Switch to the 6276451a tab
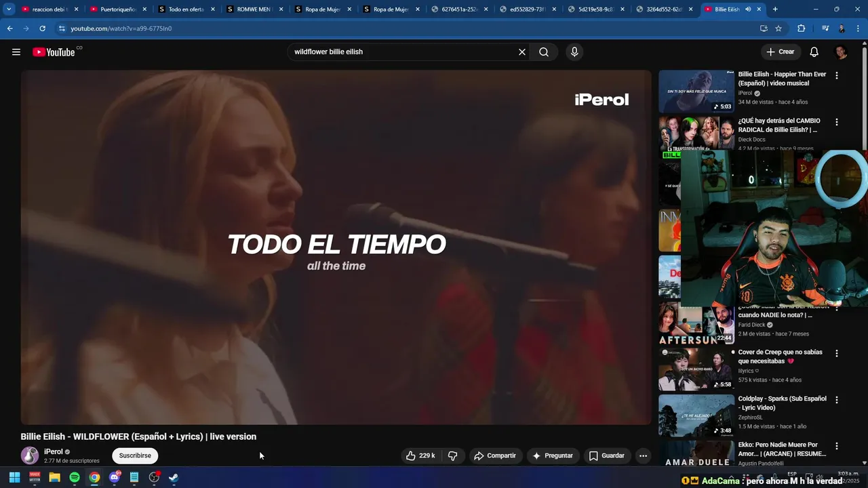 pos(460,9)
